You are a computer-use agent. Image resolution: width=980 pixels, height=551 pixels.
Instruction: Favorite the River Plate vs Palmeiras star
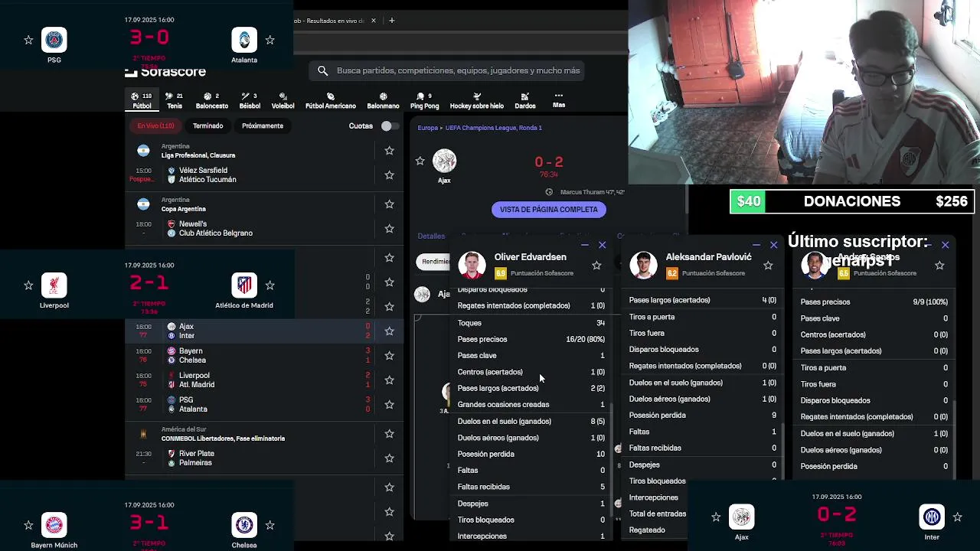click(389, 458)
